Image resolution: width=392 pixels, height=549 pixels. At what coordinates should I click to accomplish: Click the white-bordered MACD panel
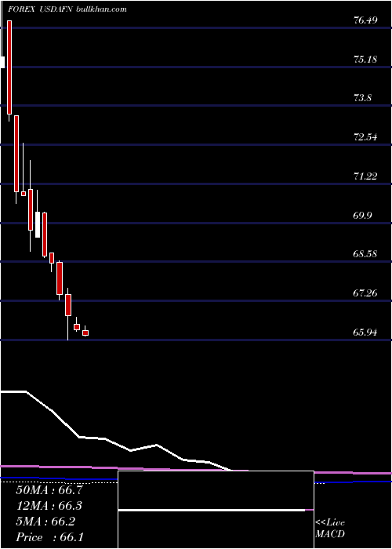pyautogui.click(x=216, y=510)
